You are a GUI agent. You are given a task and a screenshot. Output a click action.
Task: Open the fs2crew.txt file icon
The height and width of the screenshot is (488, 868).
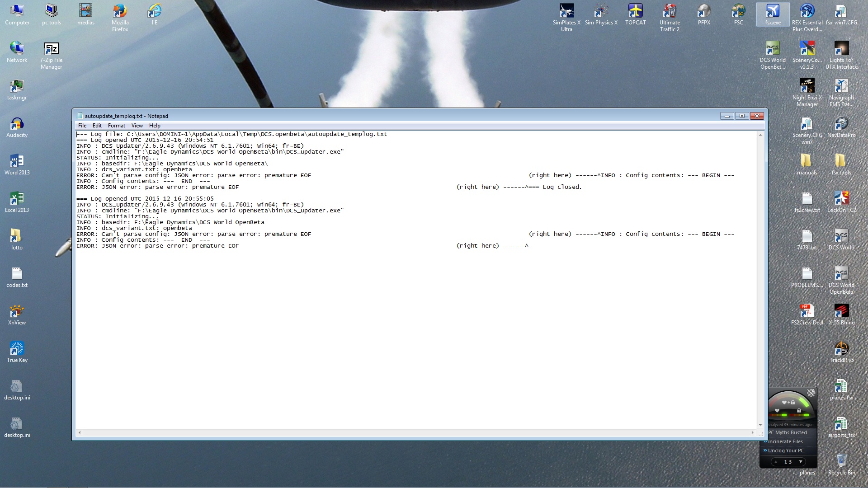807,202
